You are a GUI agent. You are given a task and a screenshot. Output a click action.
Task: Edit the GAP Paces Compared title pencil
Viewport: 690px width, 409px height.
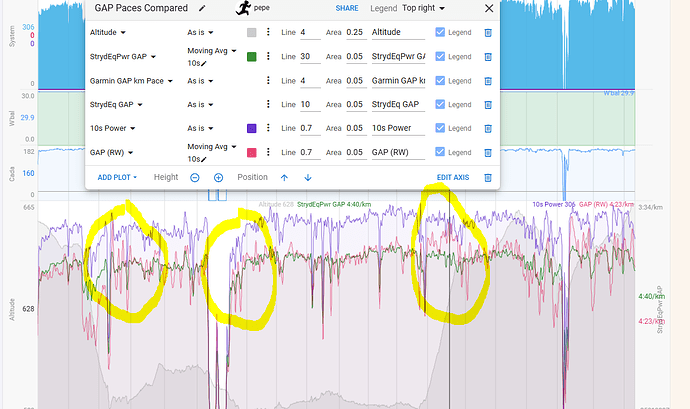pyautogui.click(x=202, y=8)
